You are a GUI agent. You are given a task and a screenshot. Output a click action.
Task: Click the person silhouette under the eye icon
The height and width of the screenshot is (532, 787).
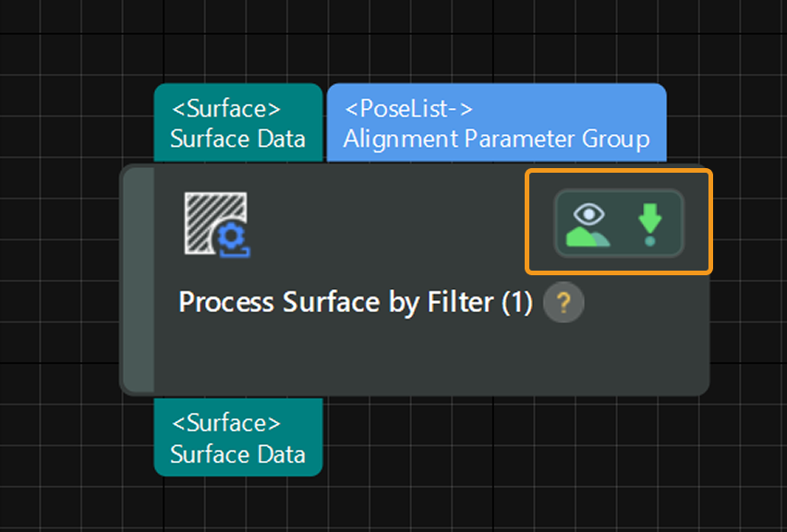587,237
